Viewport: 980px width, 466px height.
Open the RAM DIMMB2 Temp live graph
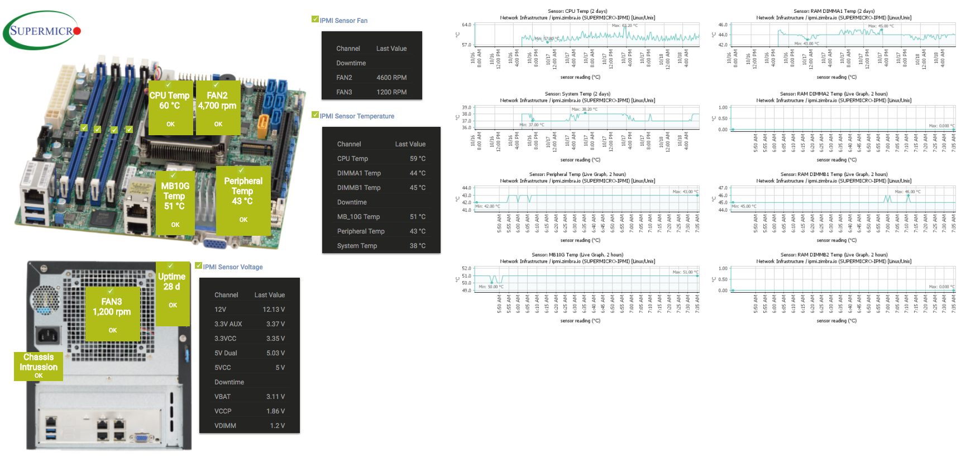(834, 288)
